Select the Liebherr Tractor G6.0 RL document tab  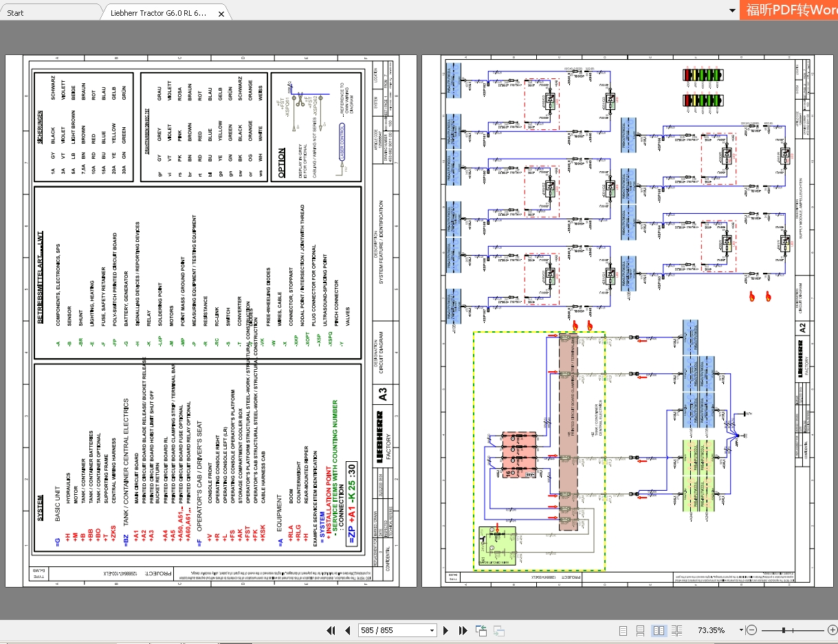pos(158,13)
